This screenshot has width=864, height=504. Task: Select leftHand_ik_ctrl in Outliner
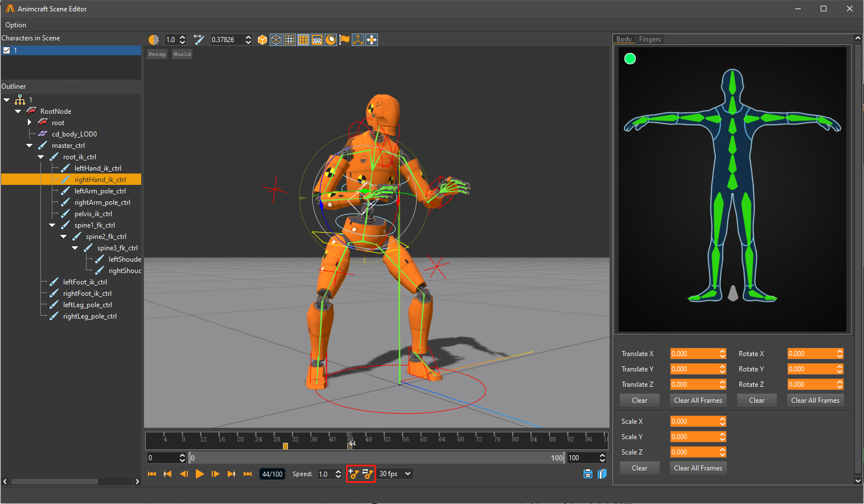pos(97,168)
